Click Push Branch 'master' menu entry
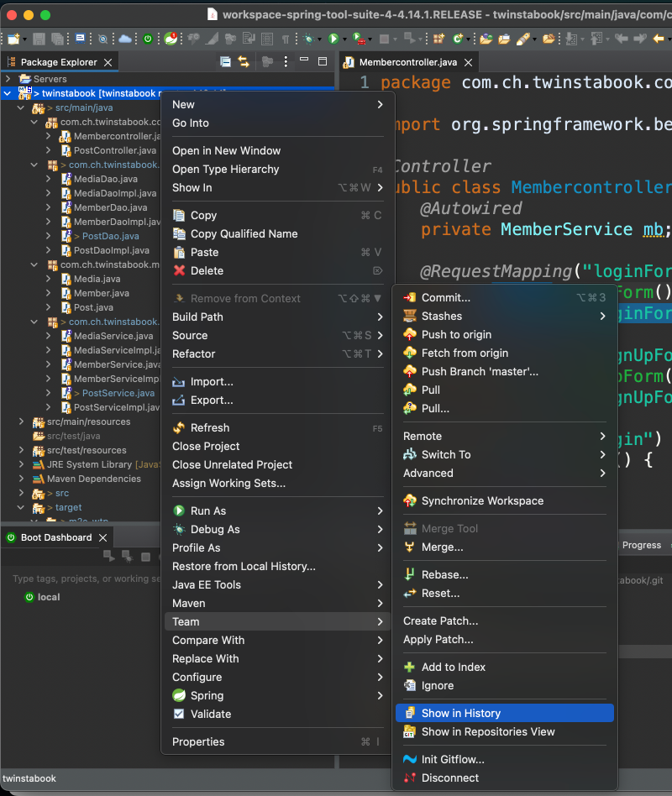This screenshot has height=796, width=672. coord(504,372)
